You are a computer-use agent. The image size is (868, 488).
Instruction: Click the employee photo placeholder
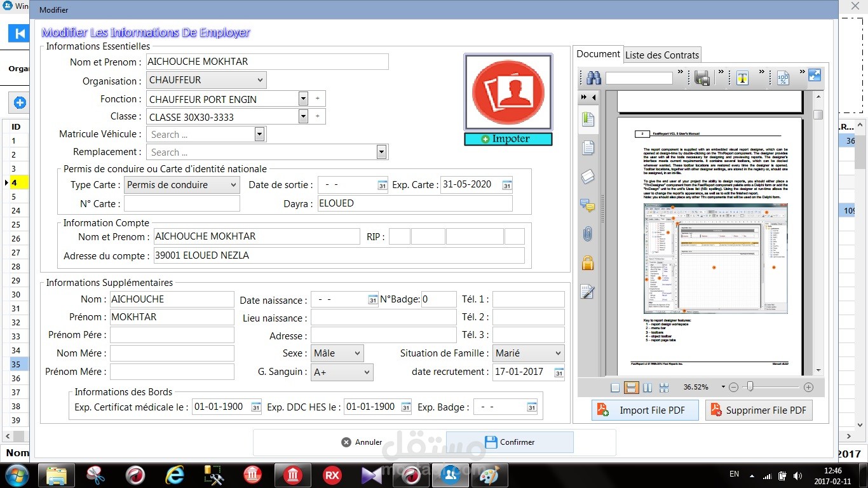tap(508, 92)
